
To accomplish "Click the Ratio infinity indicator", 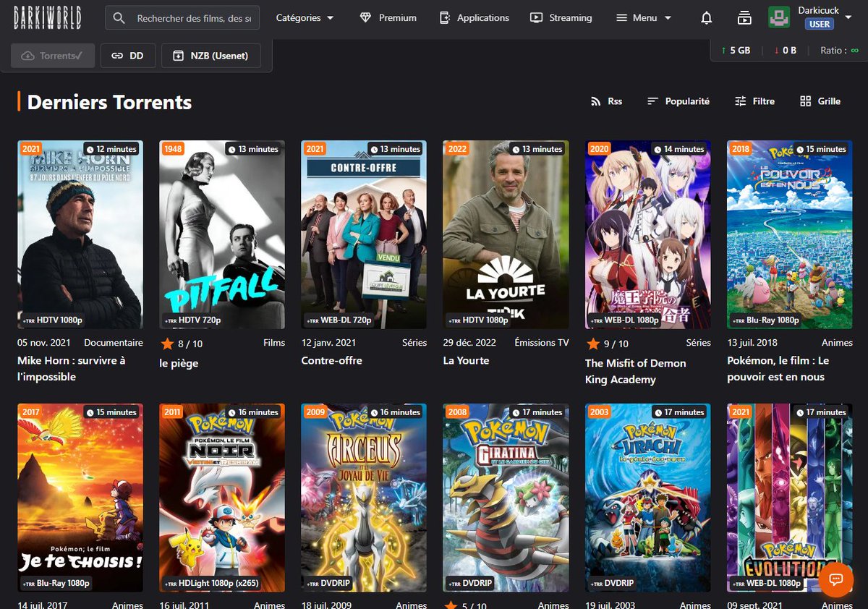I will [840, 51].
